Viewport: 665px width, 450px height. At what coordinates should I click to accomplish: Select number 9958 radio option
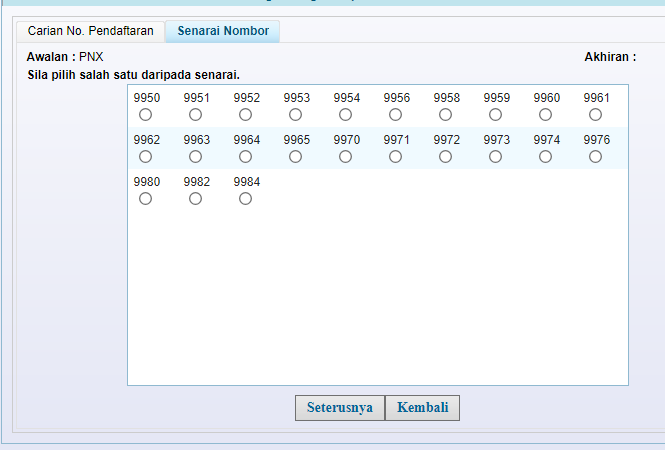coord(446,115)
